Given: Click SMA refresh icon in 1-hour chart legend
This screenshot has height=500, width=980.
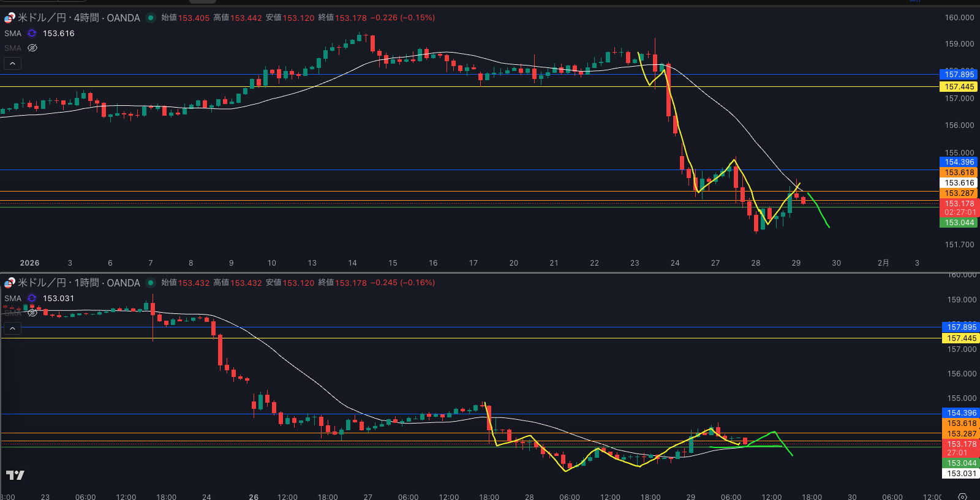Looking at the screenshot, I should click(x=32, y=298).
